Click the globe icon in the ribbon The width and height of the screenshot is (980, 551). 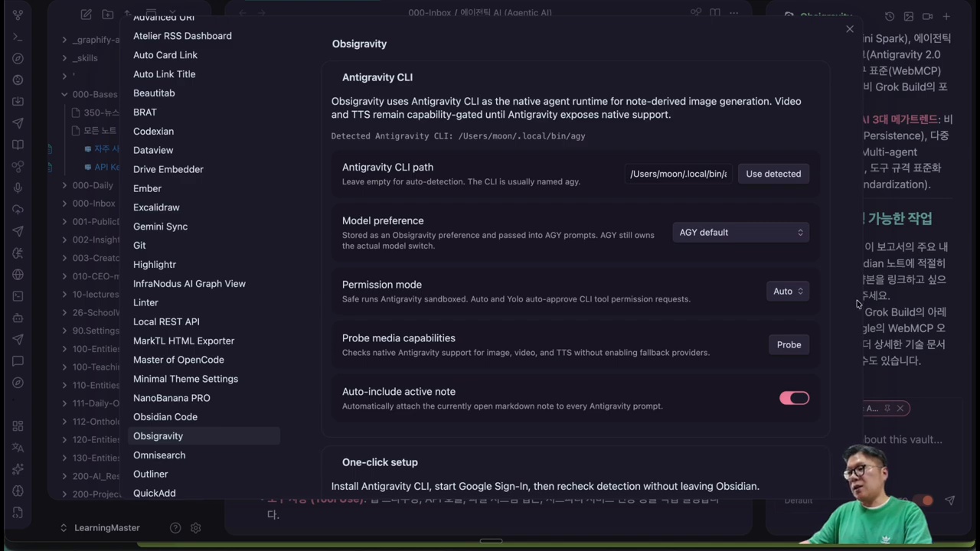coord(18,274)
